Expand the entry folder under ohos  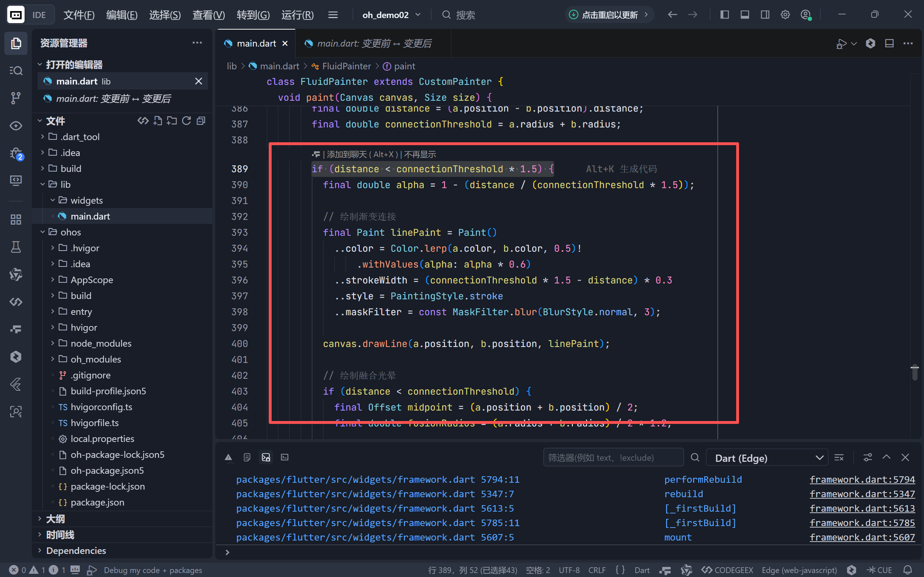pos(81,311)
